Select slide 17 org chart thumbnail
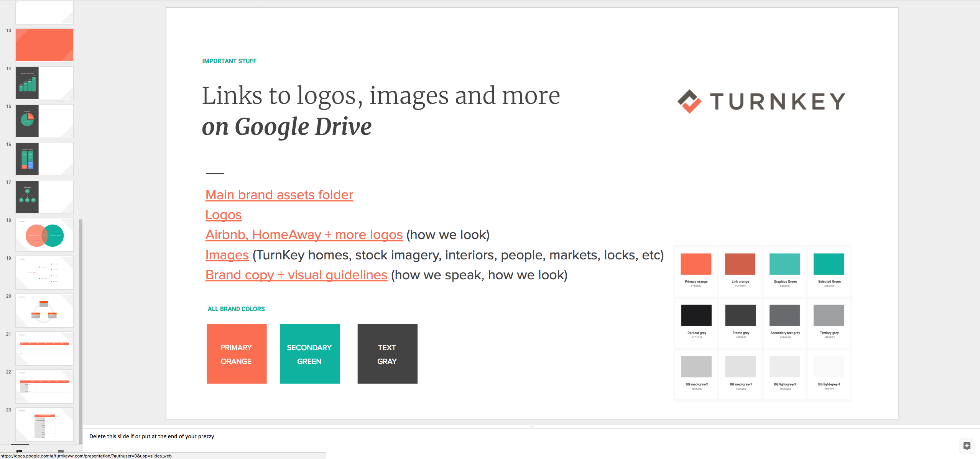Viewport: 980px width, 459px height. tap(44, 197)
